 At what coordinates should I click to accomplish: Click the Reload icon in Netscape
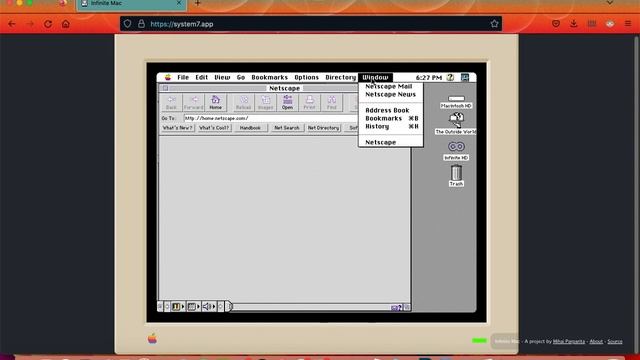click(x=243, y=102)
